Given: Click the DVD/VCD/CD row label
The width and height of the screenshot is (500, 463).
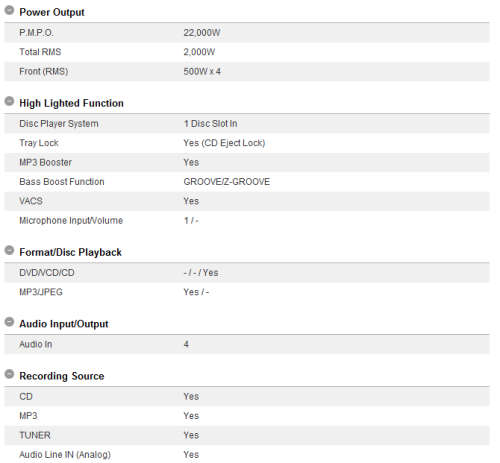Looking at the screenshot, I should tap(47, 273).
